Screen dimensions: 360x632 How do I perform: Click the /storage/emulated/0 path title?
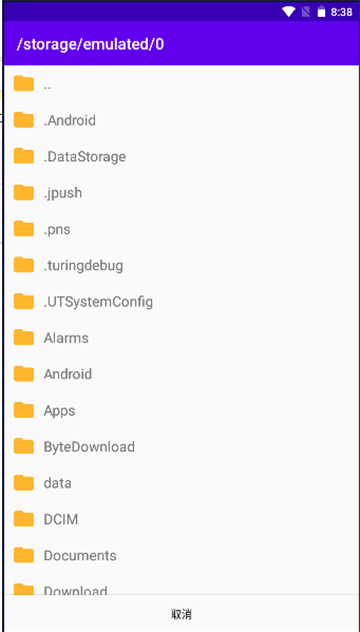click(x=90, y=45)
